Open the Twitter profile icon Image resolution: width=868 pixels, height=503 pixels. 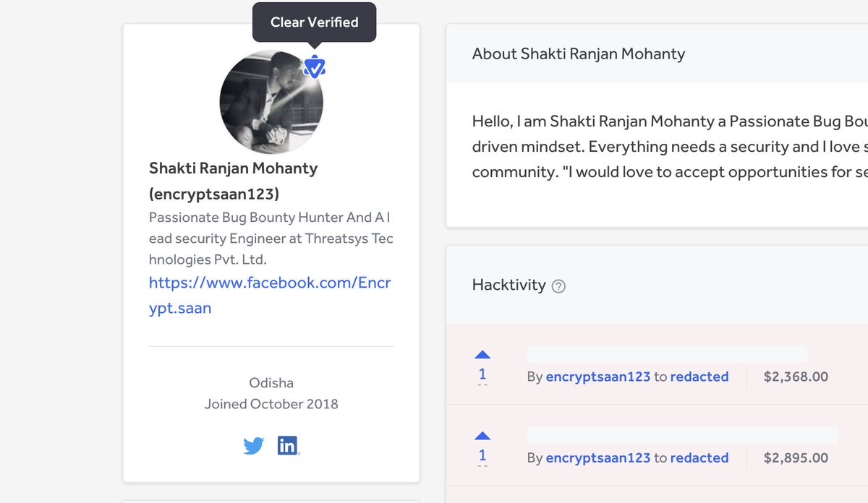[254, 446]
